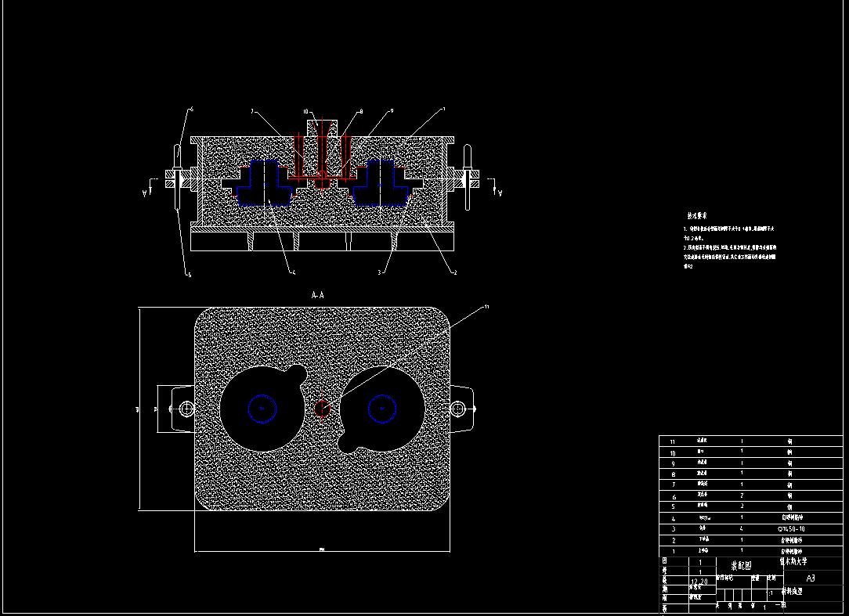The image size is (849, 616).
Task: Click the right section arrow marked A
Action: [496, 188]
